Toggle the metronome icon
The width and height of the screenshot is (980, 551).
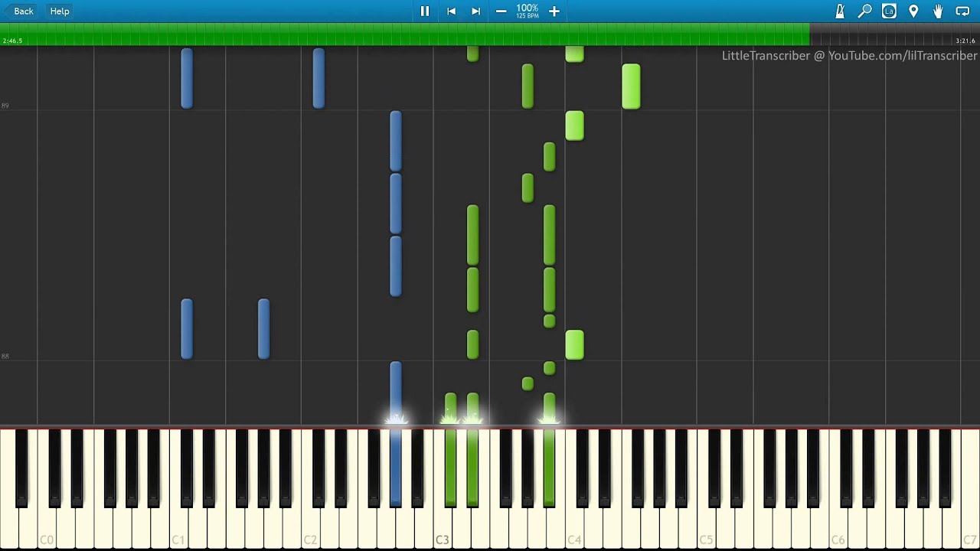click(x=840, y=11)
